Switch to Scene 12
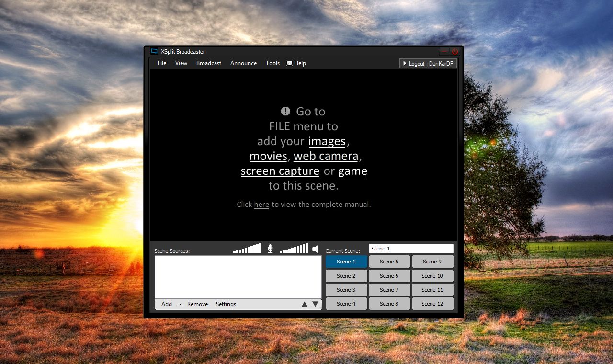This screenshot has height=364, width=613. click(432, 304)
